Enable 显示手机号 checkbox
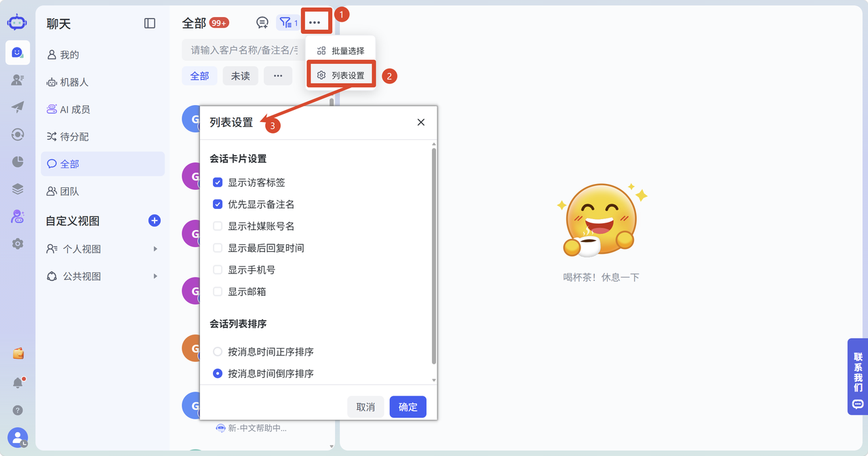This screenshot has height=456, width=868. tap(218, 269)
